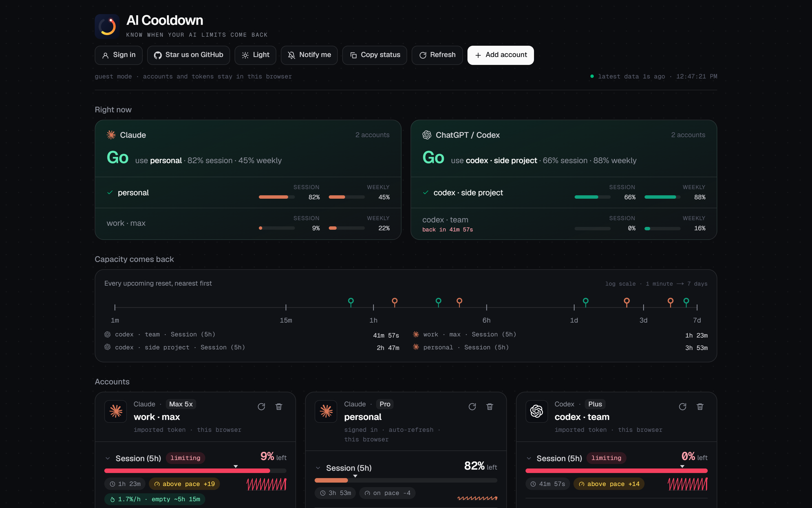Select the codex · side project row
The height and width of the screenshot is (508, 812).
[x=564, y=192]
